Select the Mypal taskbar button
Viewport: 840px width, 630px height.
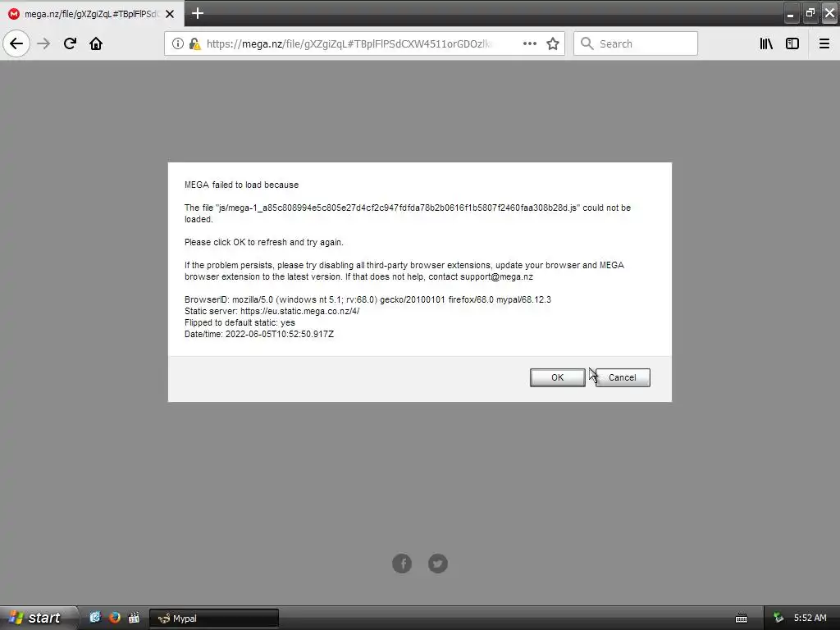214,619
